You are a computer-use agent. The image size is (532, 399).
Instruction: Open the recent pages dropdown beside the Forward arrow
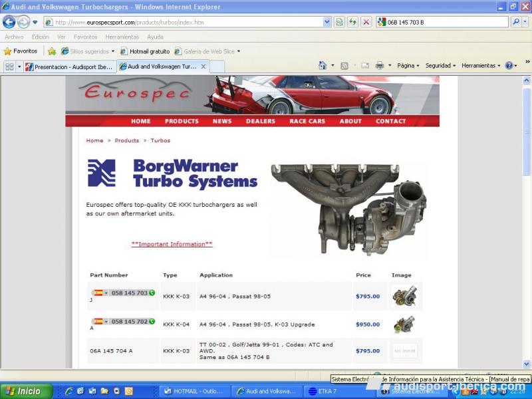coord(35,23)
